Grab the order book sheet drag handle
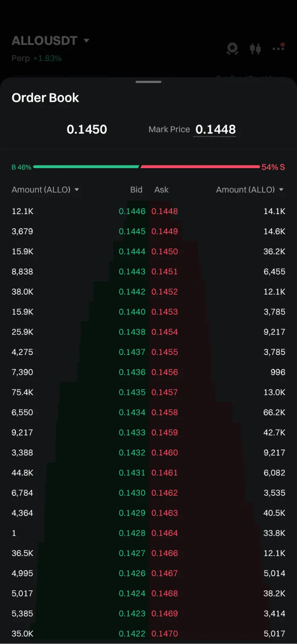The width and height of the screenshot is (297, 644). pyautogui.click(x=148, y=82)
